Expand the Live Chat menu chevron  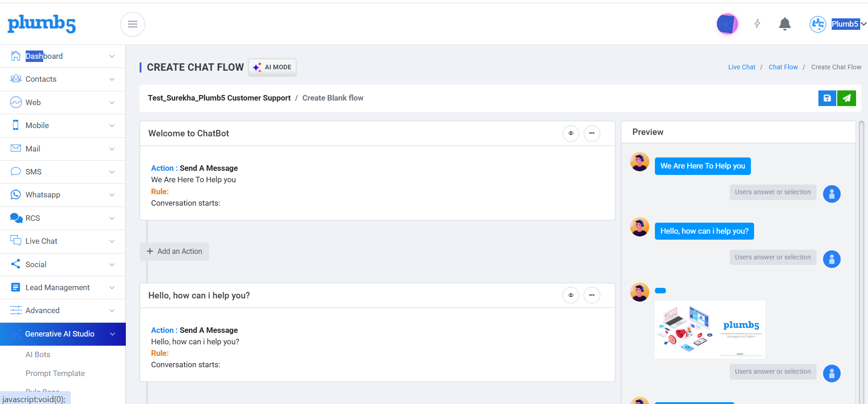coord(112,241)
